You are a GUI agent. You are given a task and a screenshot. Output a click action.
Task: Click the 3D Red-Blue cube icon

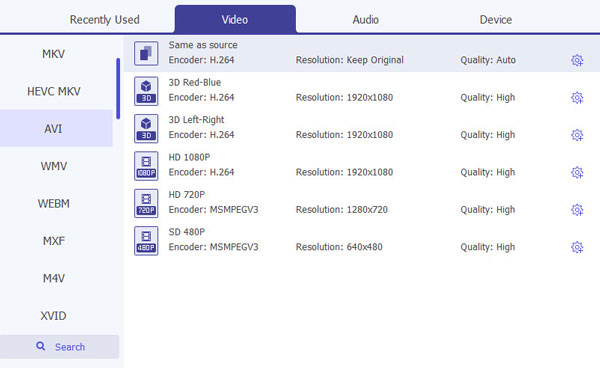tap(146, 91)
